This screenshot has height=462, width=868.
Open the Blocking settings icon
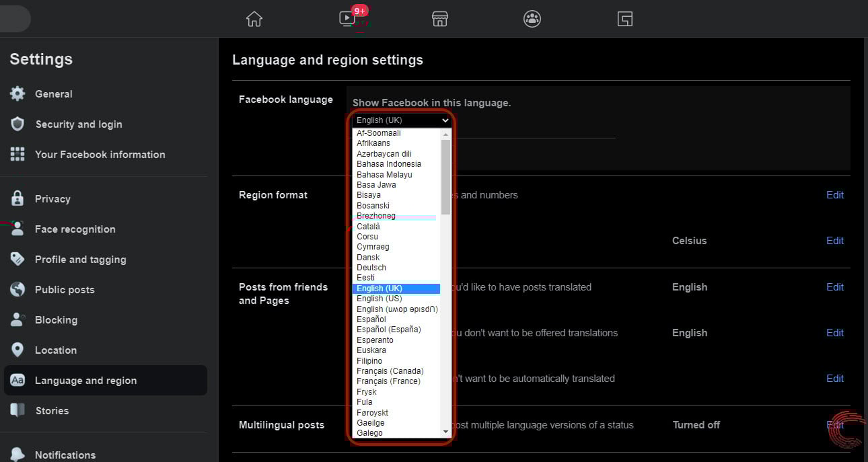[x=17, y=319]
